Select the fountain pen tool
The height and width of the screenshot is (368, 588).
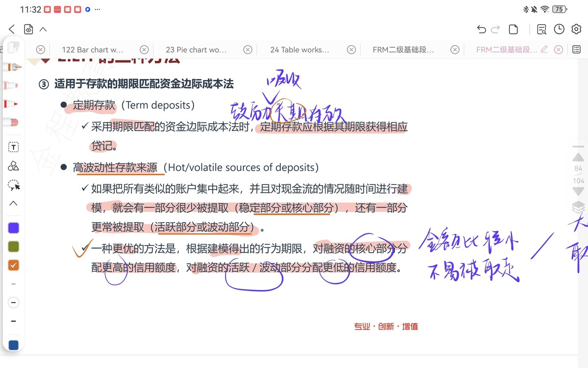(13, 67)
